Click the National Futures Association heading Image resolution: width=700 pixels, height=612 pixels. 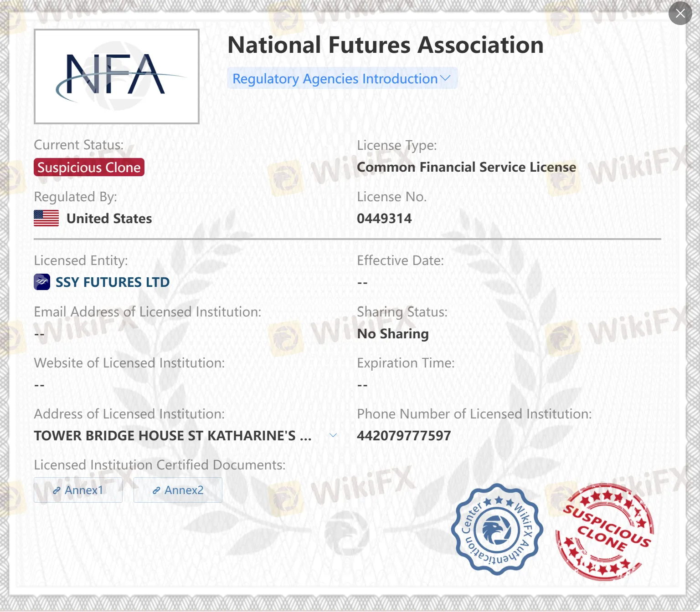(x=386, y=45)
